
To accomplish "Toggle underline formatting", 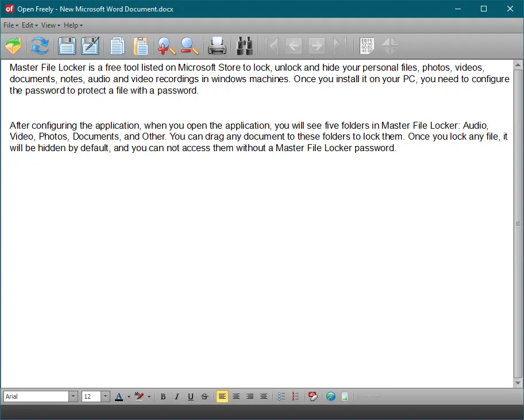I will click(x=191, y=396).
